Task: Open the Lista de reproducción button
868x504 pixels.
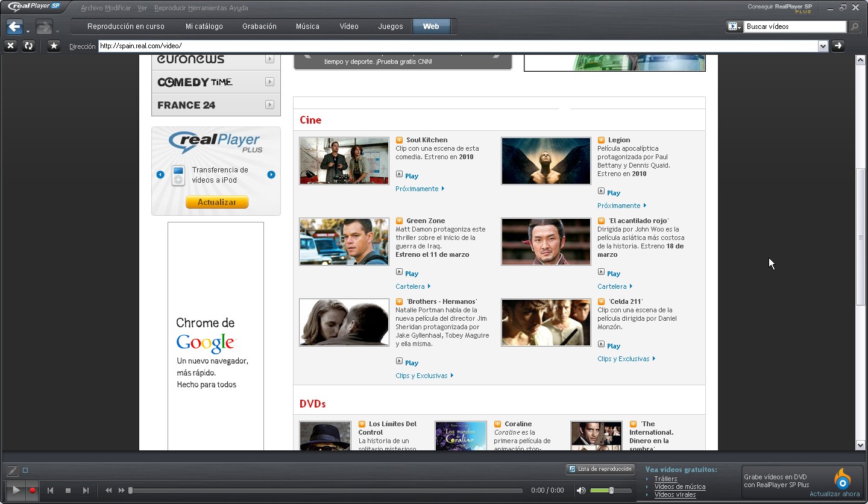Action: (x=600, y=469)
